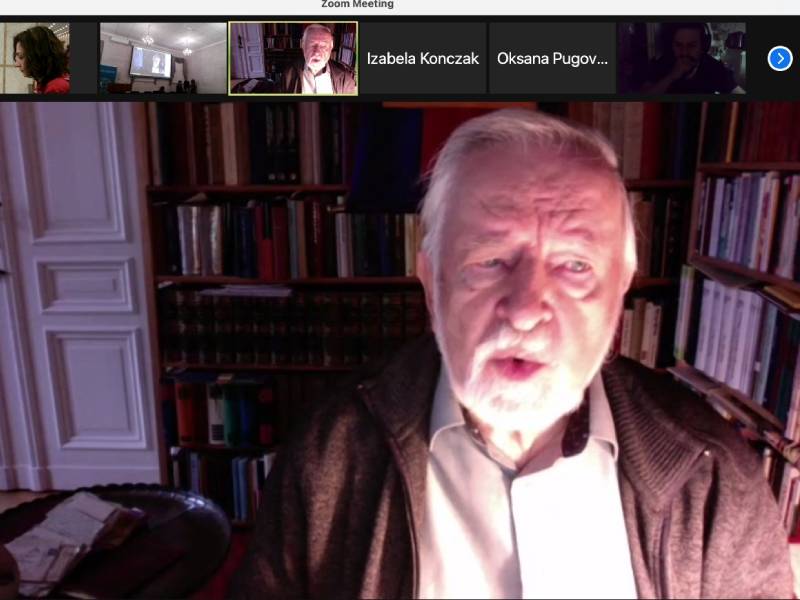This screenshot has width=800, height=600.
Task: Select thumbnail of woman in red top
Action: point(35,58)
